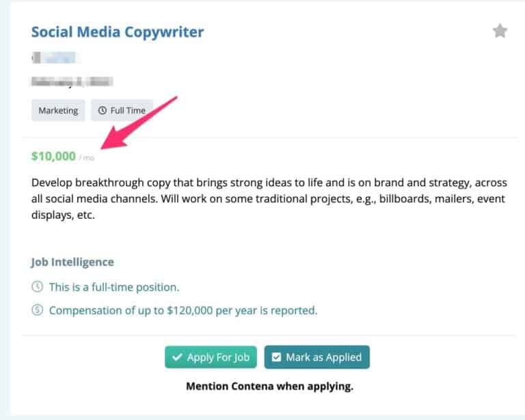Click the dollar icon beside compensation
Viewport: 525px width, 420px height.
coord(37,311)
